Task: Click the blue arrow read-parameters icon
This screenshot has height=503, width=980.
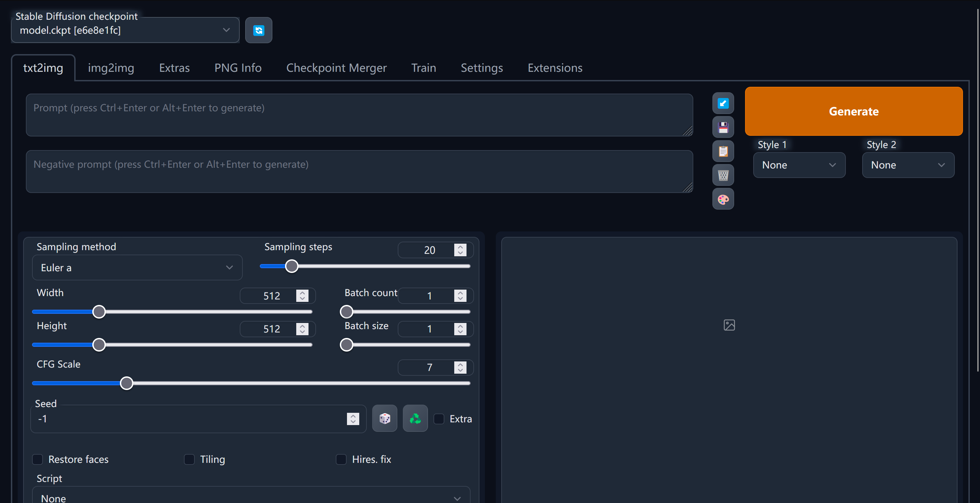Action: (723, 103)
